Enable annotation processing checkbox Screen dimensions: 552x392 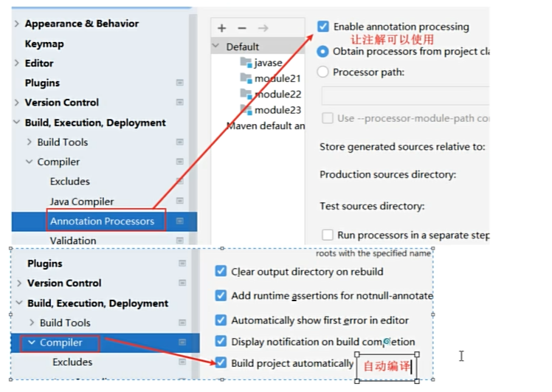pyautogui.click(x=322, y=27)
